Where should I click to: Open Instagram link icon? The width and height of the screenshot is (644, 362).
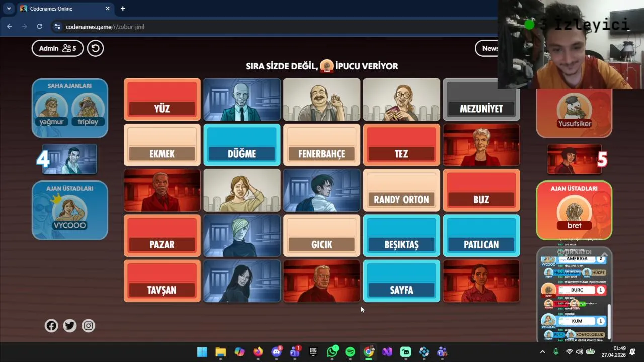[x=88, y=326]
